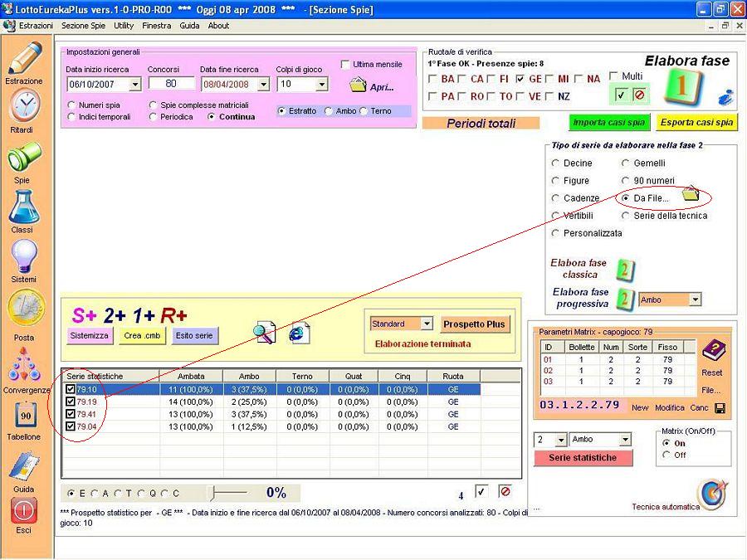Run Elabora fase classica 2 icon
747x560 pixels.
click(624, 270)
